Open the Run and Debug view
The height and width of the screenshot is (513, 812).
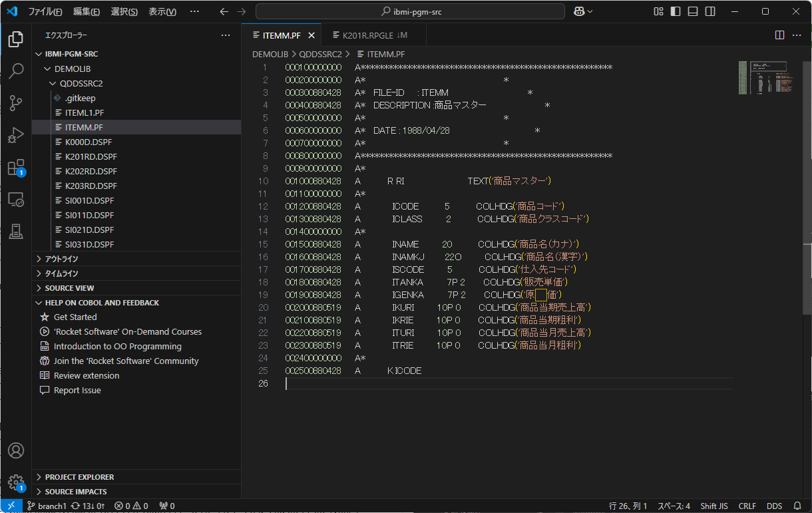coord(16,134)
